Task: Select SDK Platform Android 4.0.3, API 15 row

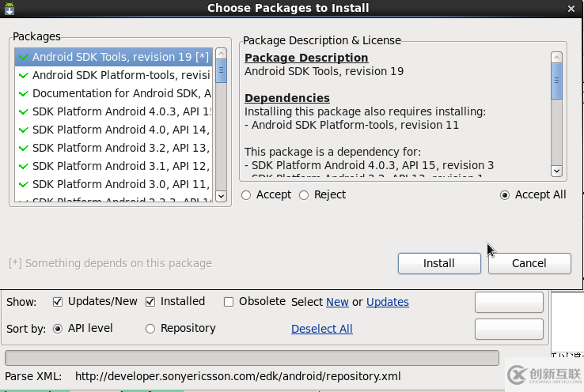Action: tap(114, 111)
